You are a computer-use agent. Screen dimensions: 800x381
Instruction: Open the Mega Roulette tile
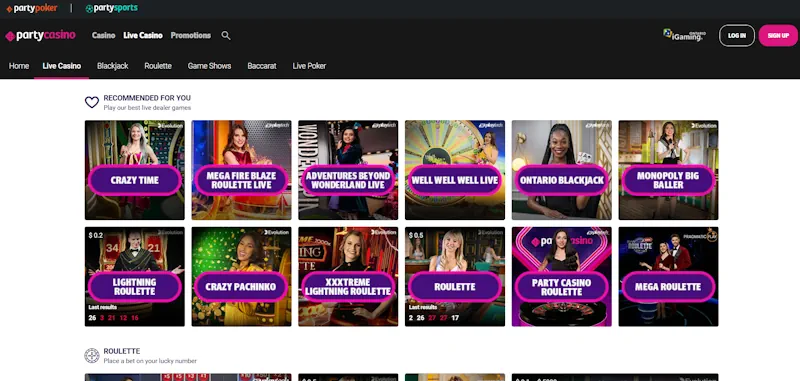pyautogui.click(x=668, y=276)
